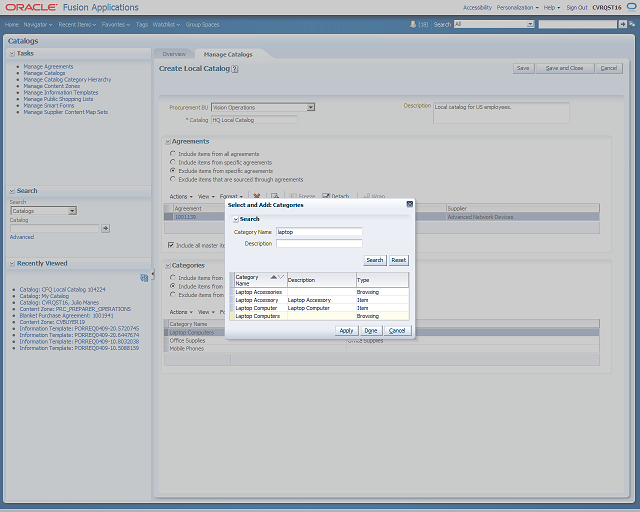Open the Personalization menu
This screenshot has width=640, height=512.
[x=517, y=7]
